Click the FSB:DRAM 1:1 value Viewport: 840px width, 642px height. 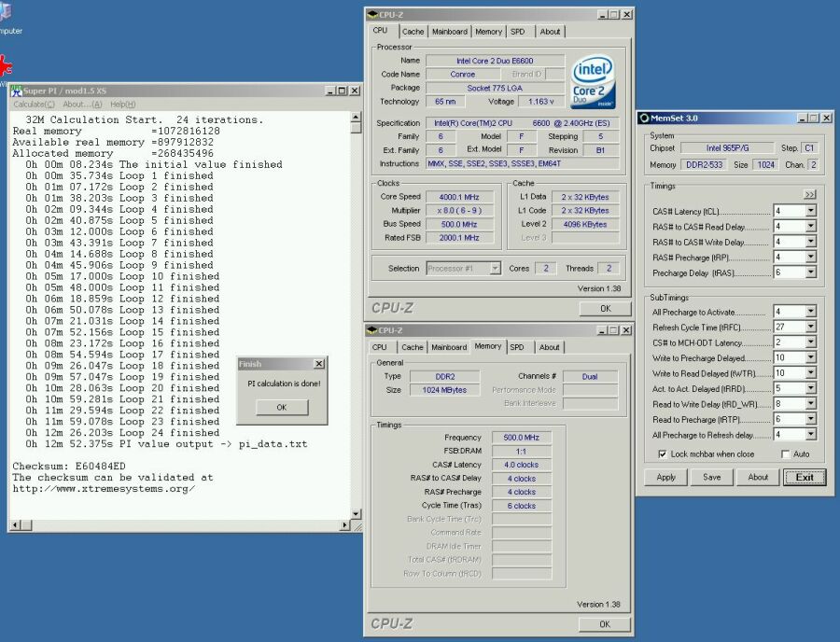click(x=521, y=452)
